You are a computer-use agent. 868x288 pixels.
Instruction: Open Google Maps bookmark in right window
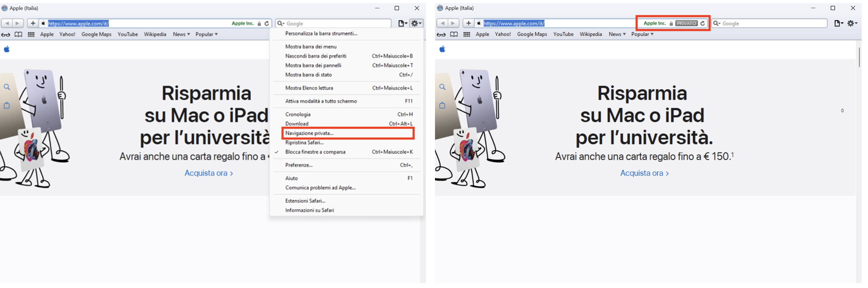(532, 34)
